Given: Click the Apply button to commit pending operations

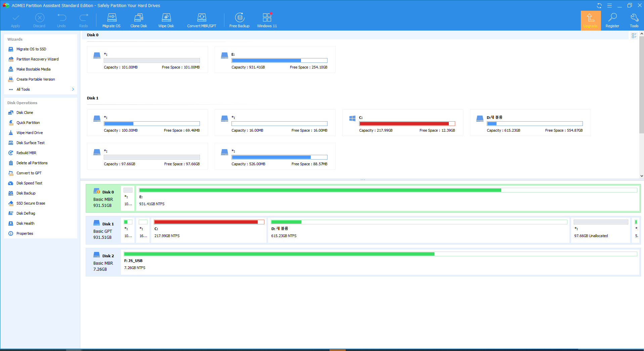Looking at the screenshot, I should pos(15,20).
